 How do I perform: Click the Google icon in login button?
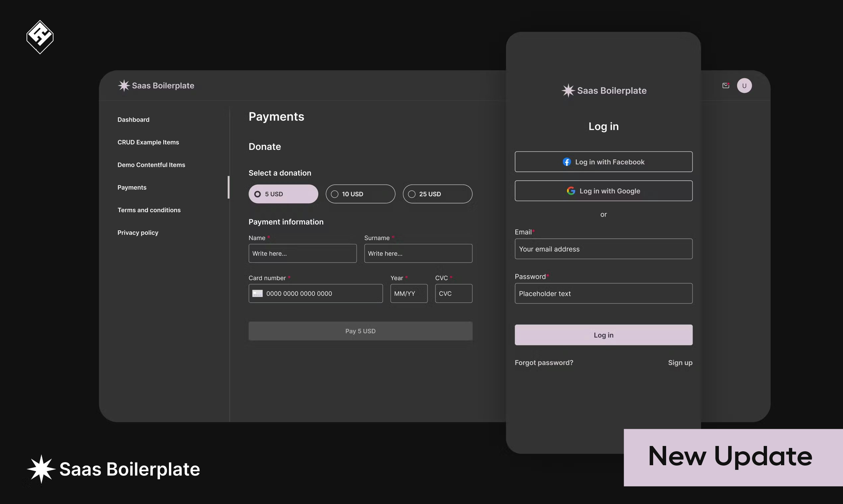(x=571, y=191)
